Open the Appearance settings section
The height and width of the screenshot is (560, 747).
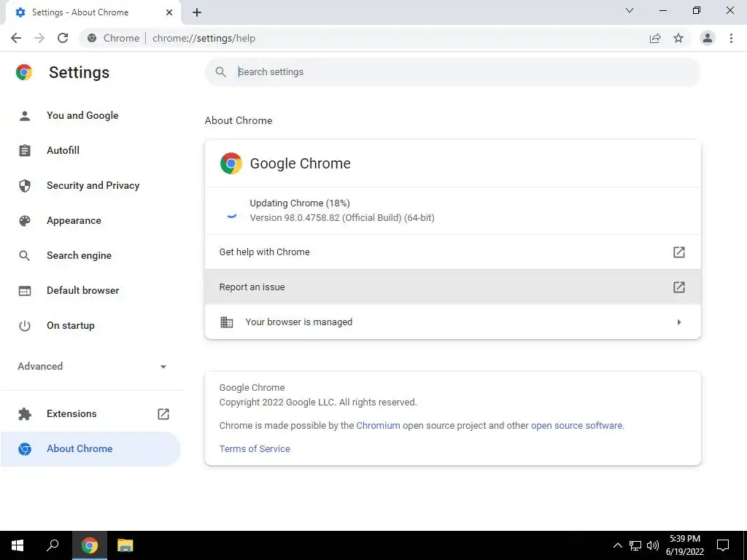[x=74, y=220]
